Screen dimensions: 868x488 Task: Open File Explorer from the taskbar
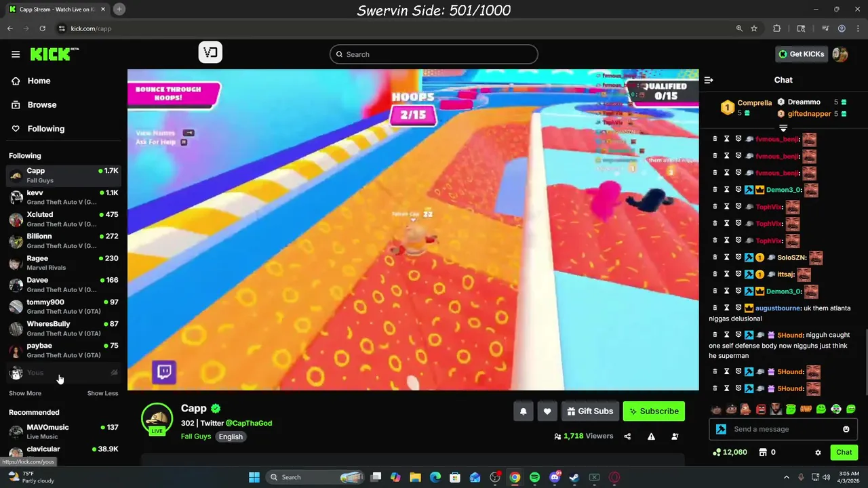tap(415, 477)
